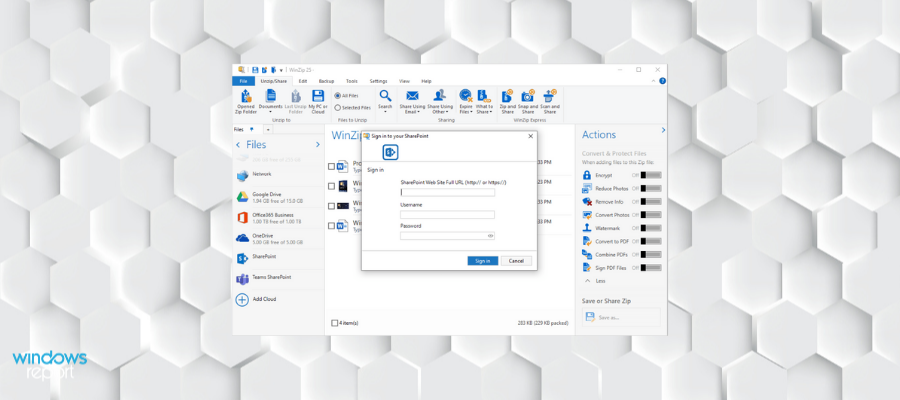Click the Cancel button in SharePoint dialog
The height and width of the screenshot is (400, 900).
(x=516, y=261)
